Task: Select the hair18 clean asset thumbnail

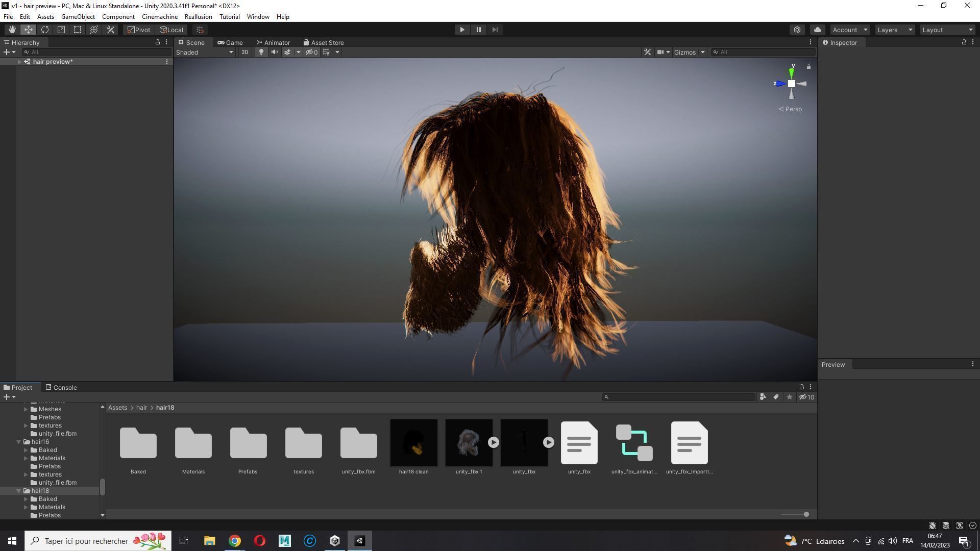Action: pos(413,443)
